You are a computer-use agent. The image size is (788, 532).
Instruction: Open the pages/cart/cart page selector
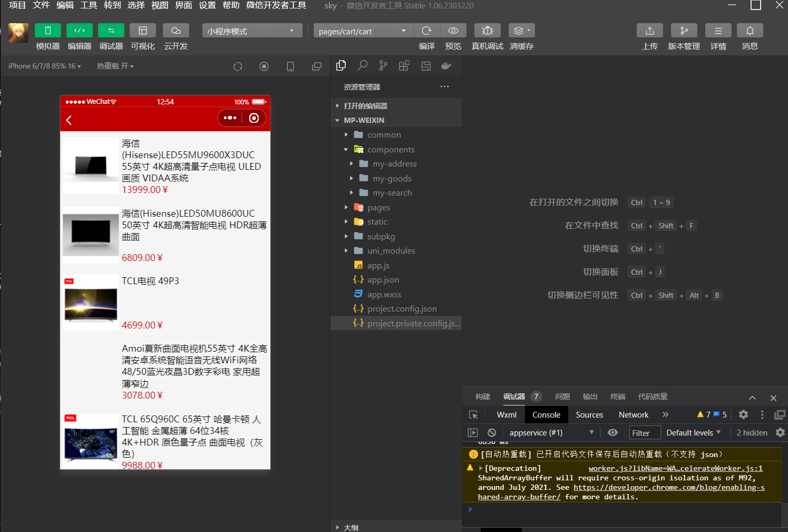[364, 31]
